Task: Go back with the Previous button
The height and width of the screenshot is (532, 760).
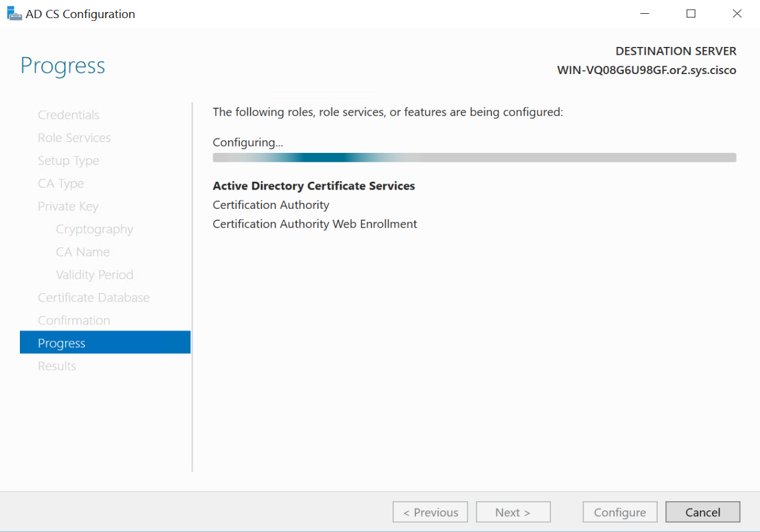Action: coord(430,512)
